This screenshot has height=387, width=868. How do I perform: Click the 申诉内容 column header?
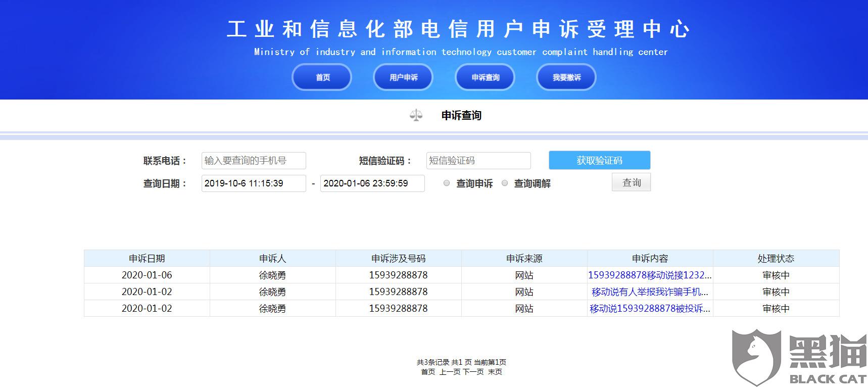click(x=650, y=259)
